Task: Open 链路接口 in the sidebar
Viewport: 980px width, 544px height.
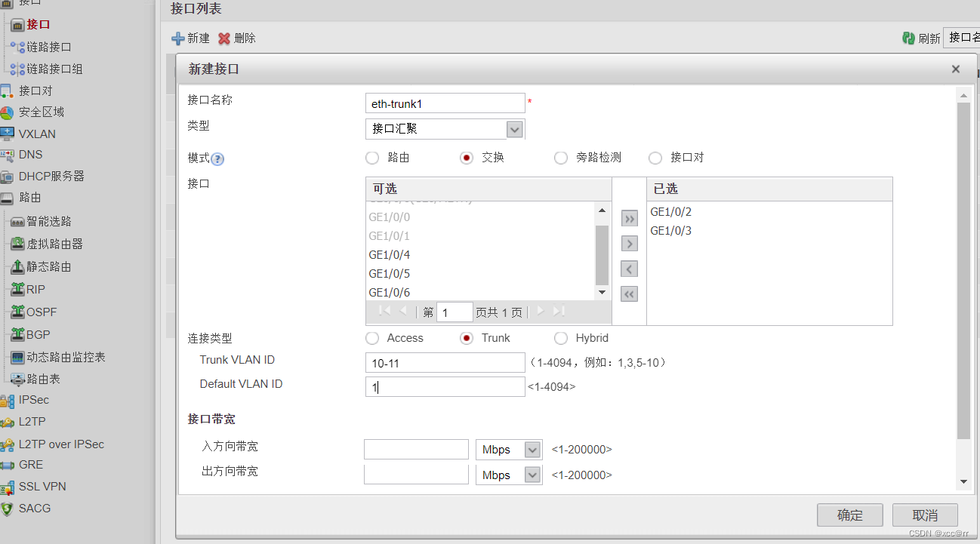Action: point(49,47)
